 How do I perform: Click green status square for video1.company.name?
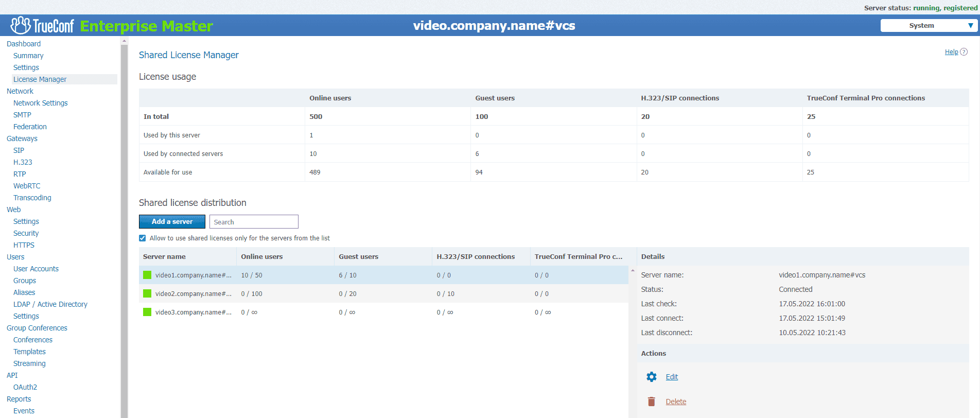pyautogui.click(x=147, y=275)
